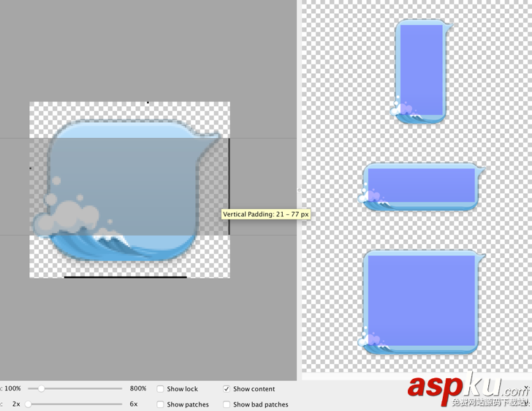Click the speech bubble image in the editor
The width and height of the screenshot is (532, 411).
(x=126, y=190)
